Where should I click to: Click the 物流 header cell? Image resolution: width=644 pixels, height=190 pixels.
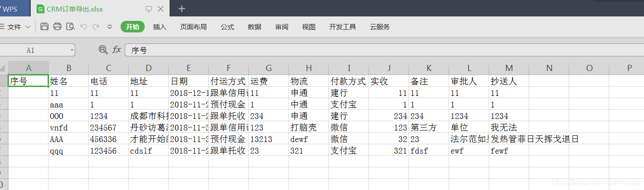pos(309,82)
